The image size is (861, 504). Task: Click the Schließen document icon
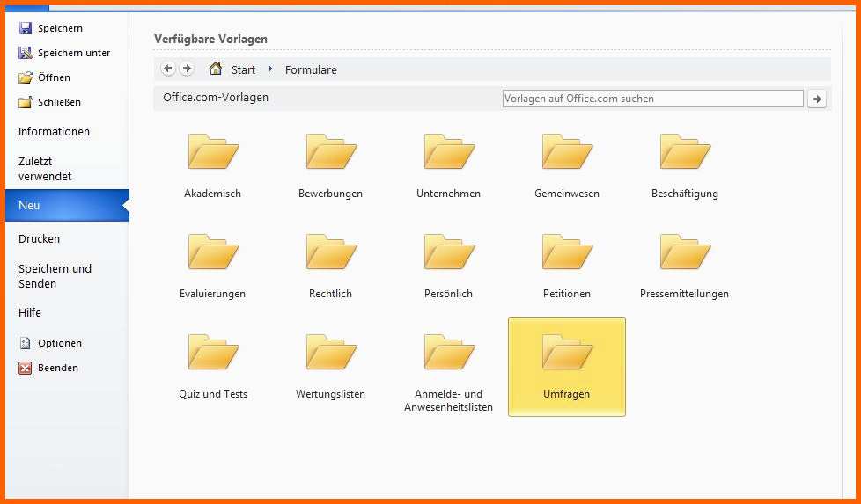tap(26, 102)
